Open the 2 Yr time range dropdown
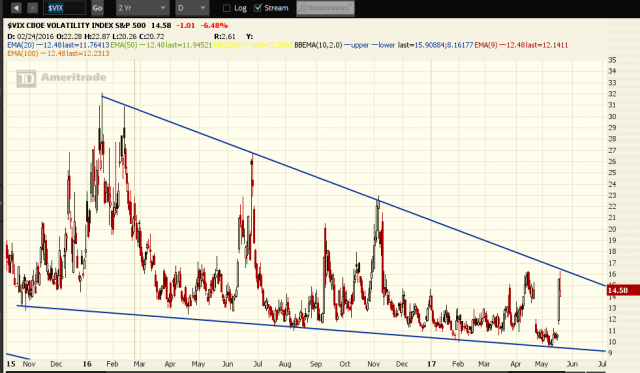 [x=142, y=8]
